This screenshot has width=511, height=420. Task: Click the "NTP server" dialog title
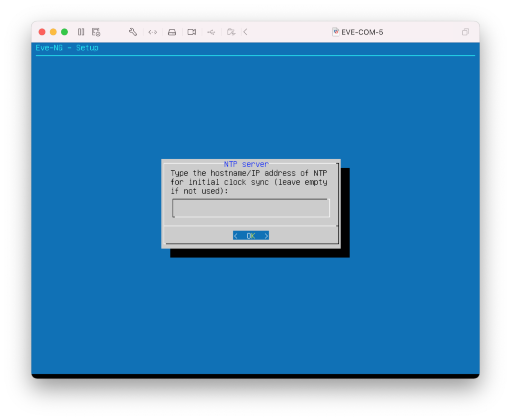tap(247, 164)
